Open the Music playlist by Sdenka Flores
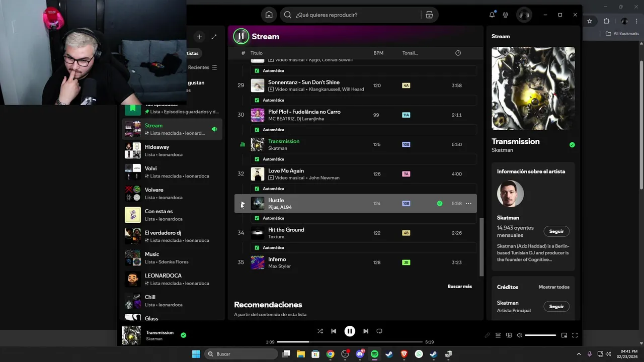 click(x=173, y=258)
